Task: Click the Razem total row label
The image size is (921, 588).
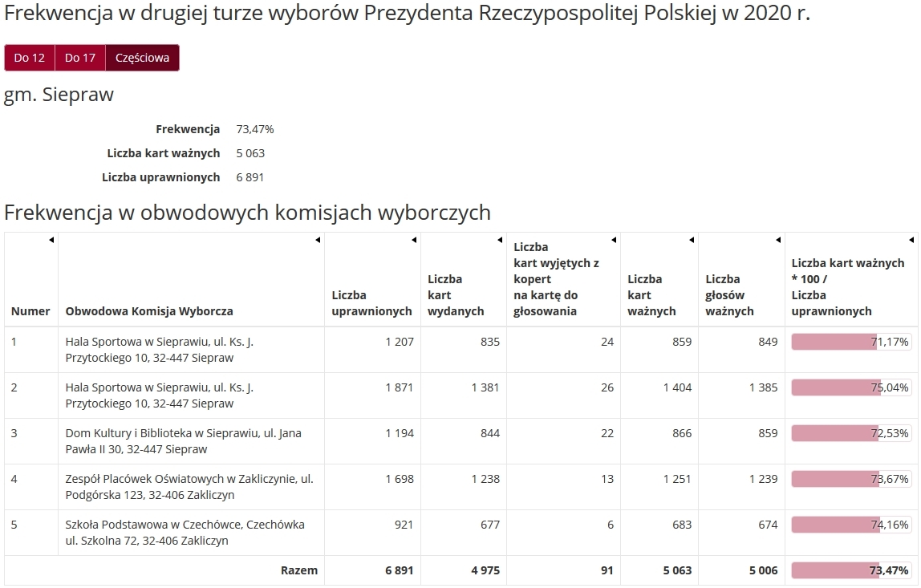Action: coord(298,570)
